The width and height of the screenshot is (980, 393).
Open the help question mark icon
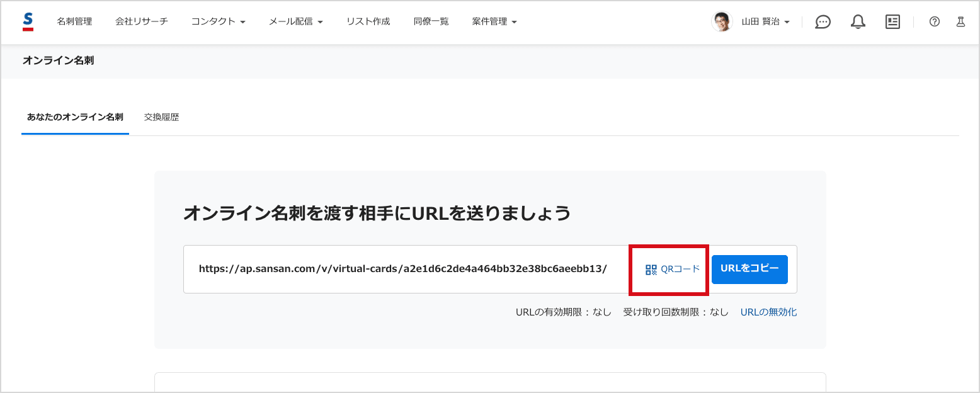935,21
